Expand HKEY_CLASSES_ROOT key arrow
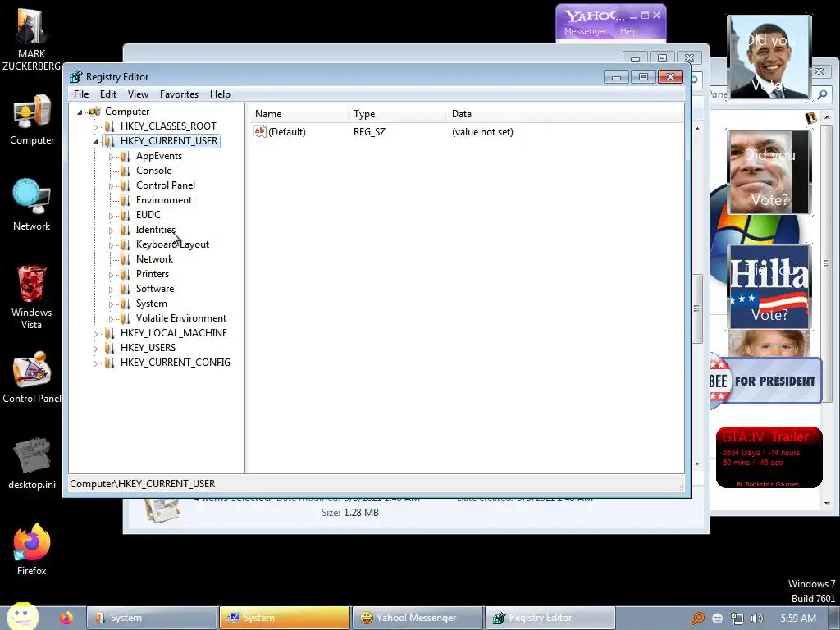This screenshot has height=630, width=840. coord(95,127)
